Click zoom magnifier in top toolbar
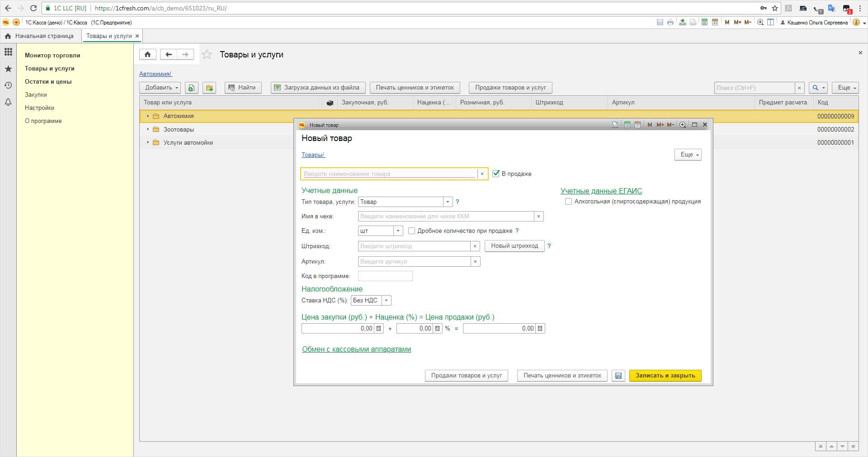Viewport: 868px width, 457px height. point(760,22)
